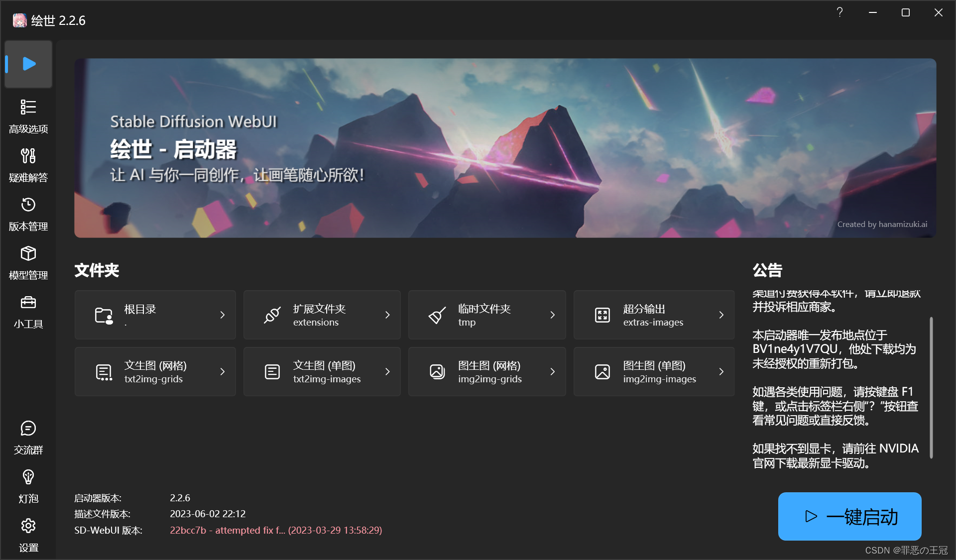956x560 pixels.
Task: Expand 超分输出 extras-images chevron arrow
Action: 721,315
